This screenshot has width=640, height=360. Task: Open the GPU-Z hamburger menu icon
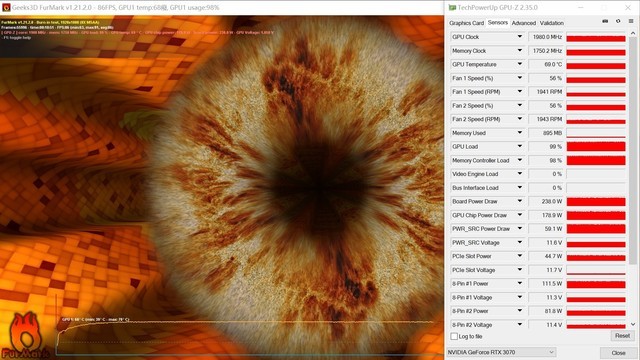point(631,21)
